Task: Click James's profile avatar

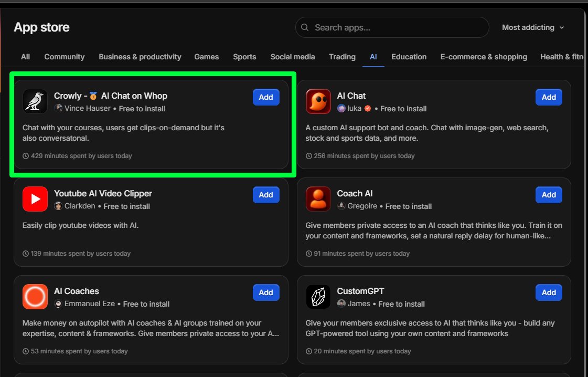Action: point(341,303)
